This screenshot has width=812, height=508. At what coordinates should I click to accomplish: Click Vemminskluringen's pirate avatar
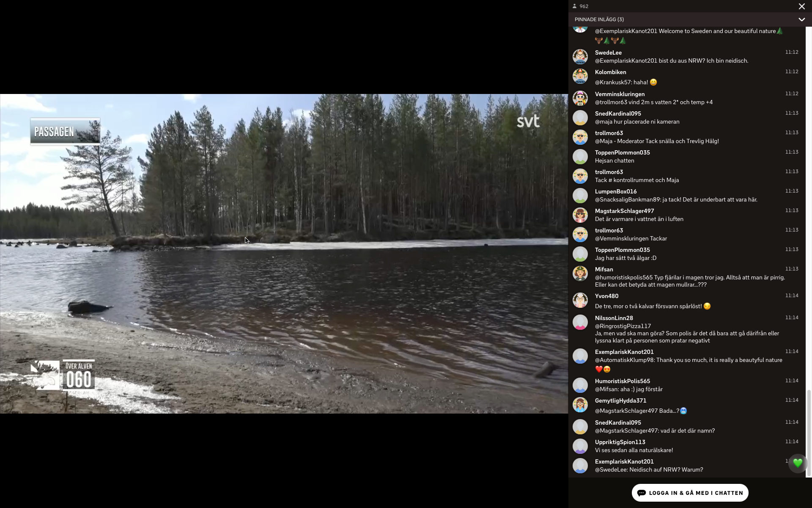pos(580,98)
